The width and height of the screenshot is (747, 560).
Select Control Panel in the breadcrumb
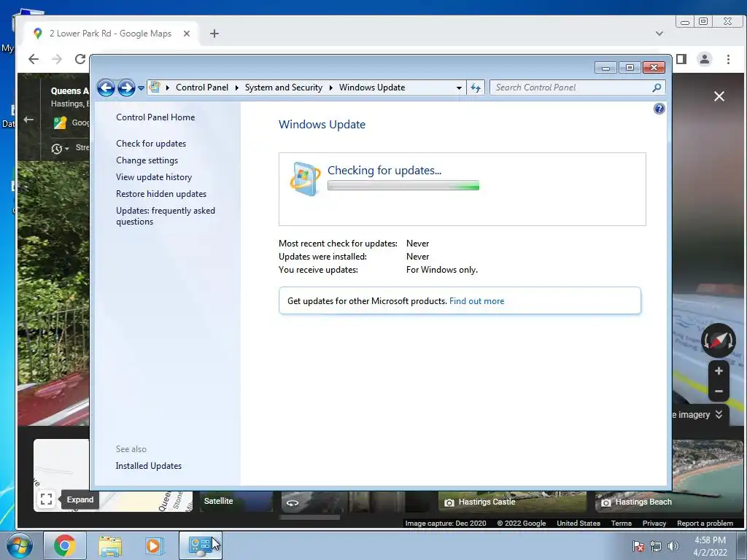202,87
